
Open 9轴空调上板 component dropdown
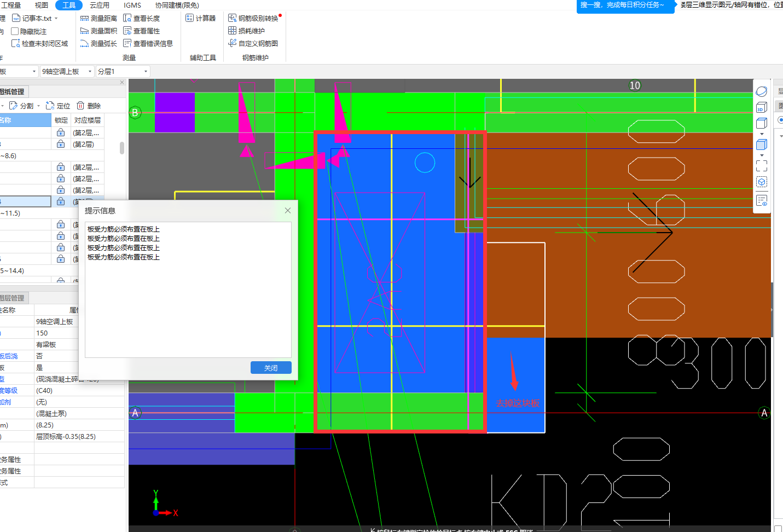(67, 71)
